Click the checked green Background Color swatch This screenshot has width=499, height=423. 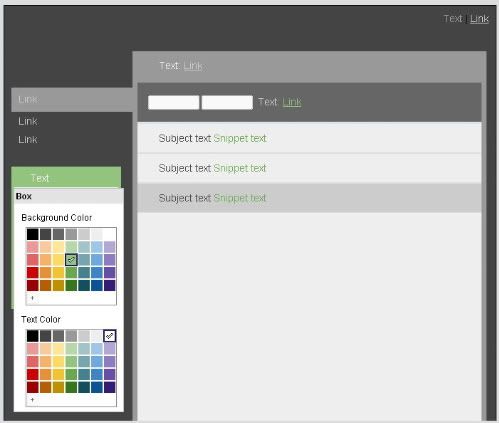71,260
